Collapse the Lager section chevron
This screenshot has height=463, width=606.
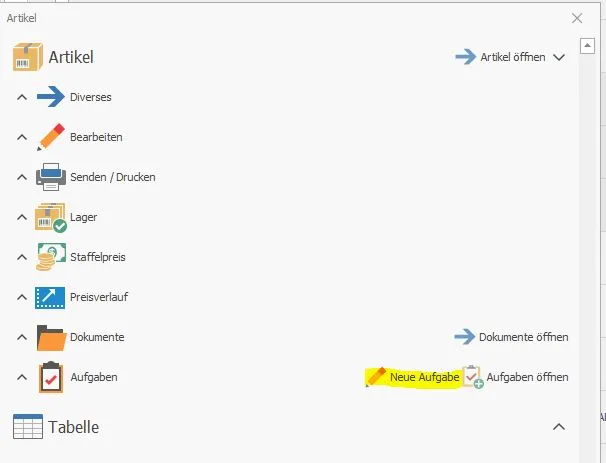(x=22, y=217)
